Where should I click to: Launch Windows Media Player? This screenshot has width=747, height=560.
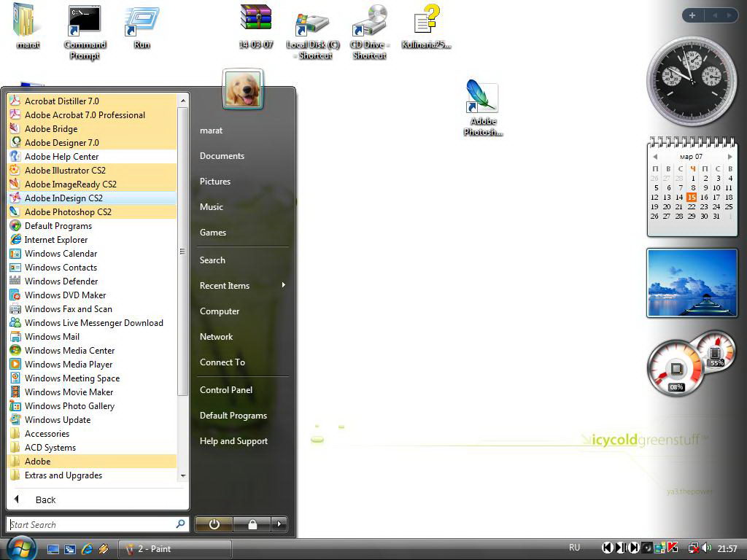click(x=93, y=364)
